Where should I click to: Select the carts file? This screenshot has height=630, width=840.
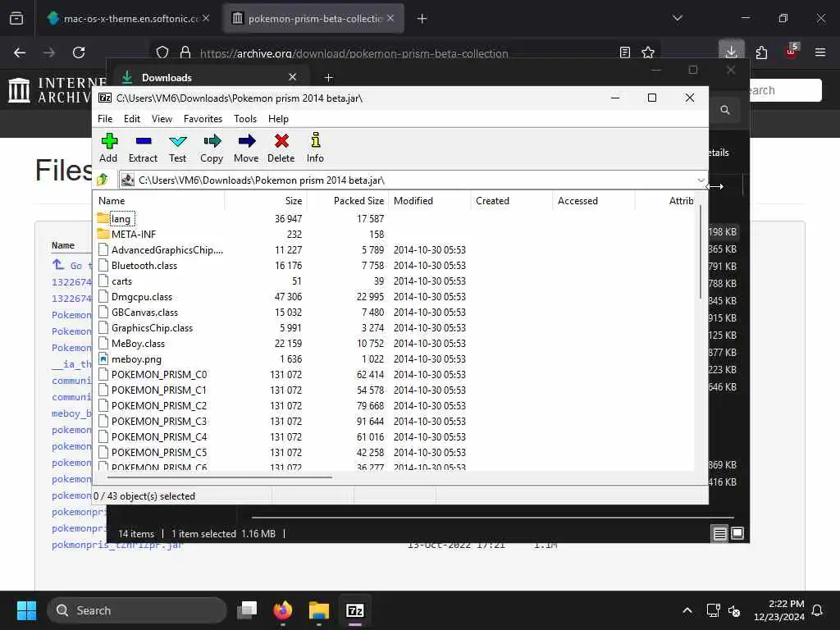click(x=121, y=281)
